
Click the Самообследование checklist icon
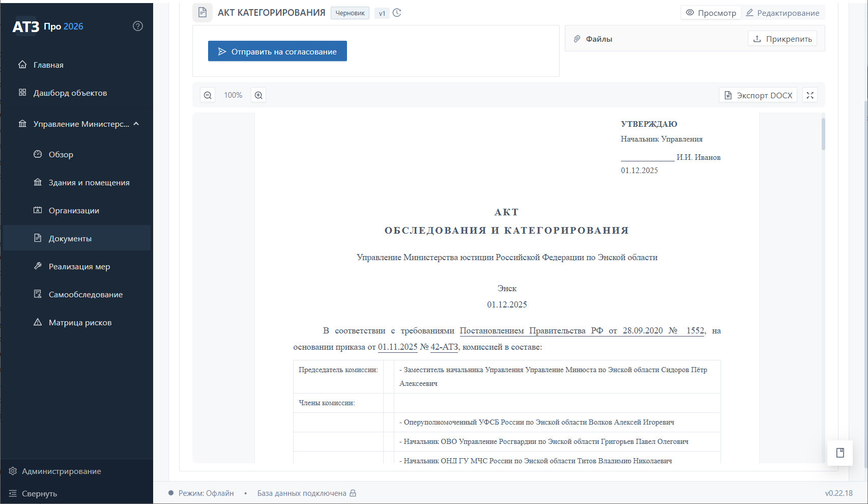38,294
